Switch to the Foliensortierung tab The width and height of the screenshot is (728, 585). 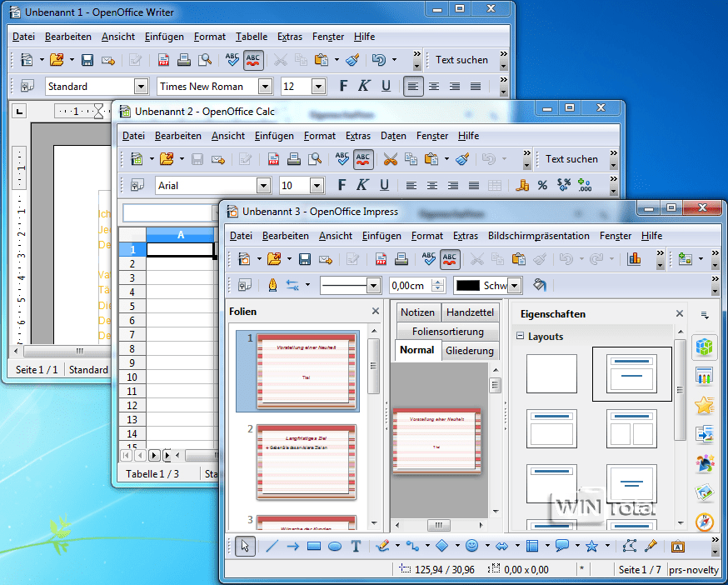click(x=448, y=332)
